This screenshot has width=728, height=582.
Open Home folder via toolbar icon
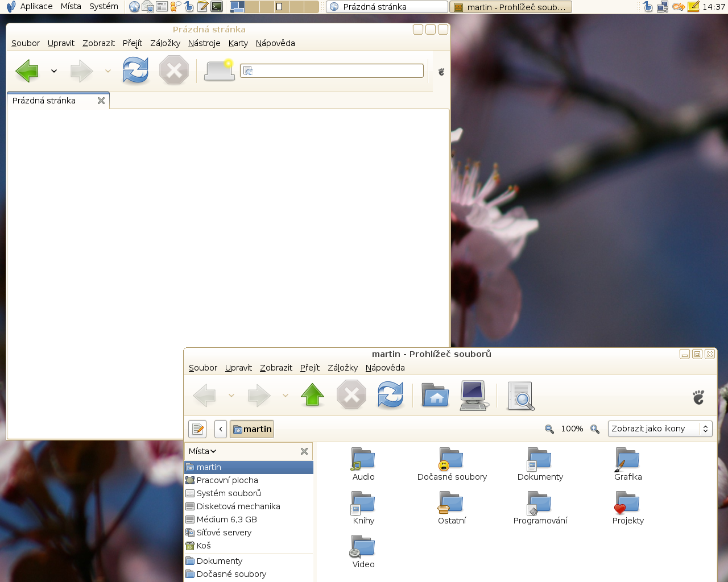(435, 395)
